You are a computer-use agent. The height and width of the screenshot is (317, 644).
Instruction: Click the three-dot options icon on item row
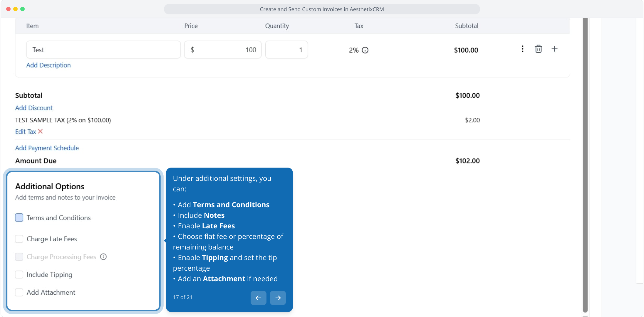point(522,49)
